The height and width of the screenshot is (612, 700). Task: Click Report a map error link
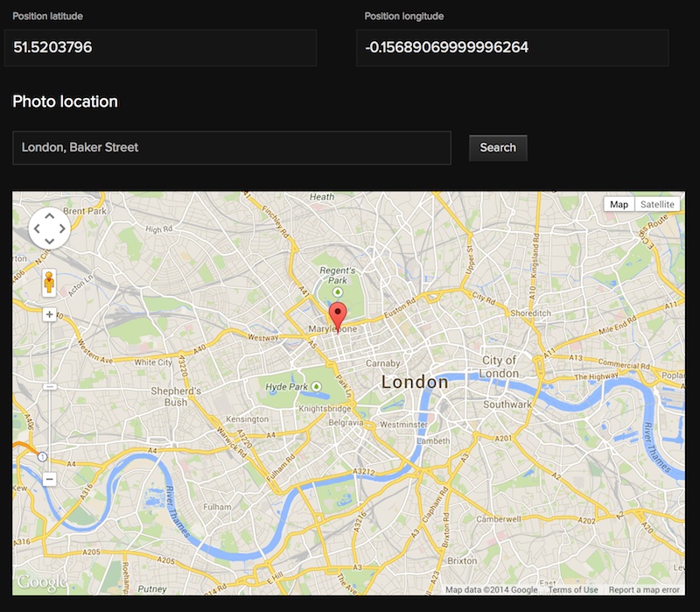(644, 589)
